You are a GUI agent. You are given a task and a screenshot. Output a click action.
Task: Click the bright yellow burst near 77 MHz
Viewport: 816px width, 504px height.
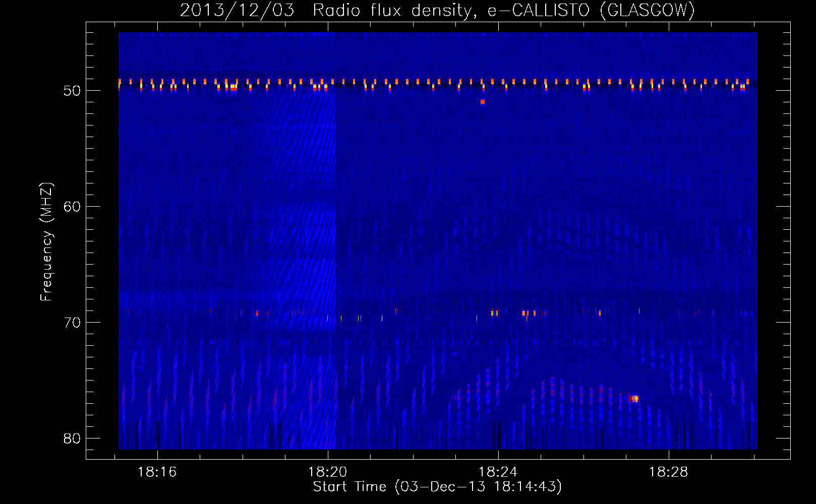tap(634, 399)
